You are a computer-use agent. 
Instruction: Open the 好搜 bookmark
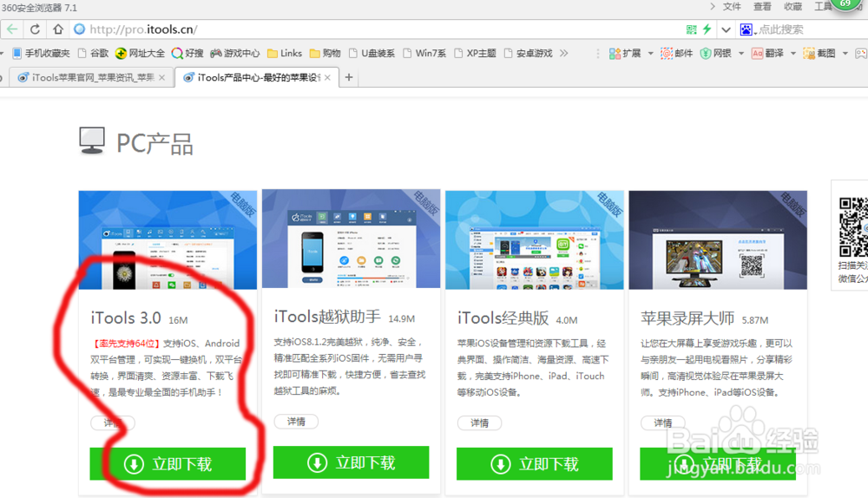click(x=187, y=53)
